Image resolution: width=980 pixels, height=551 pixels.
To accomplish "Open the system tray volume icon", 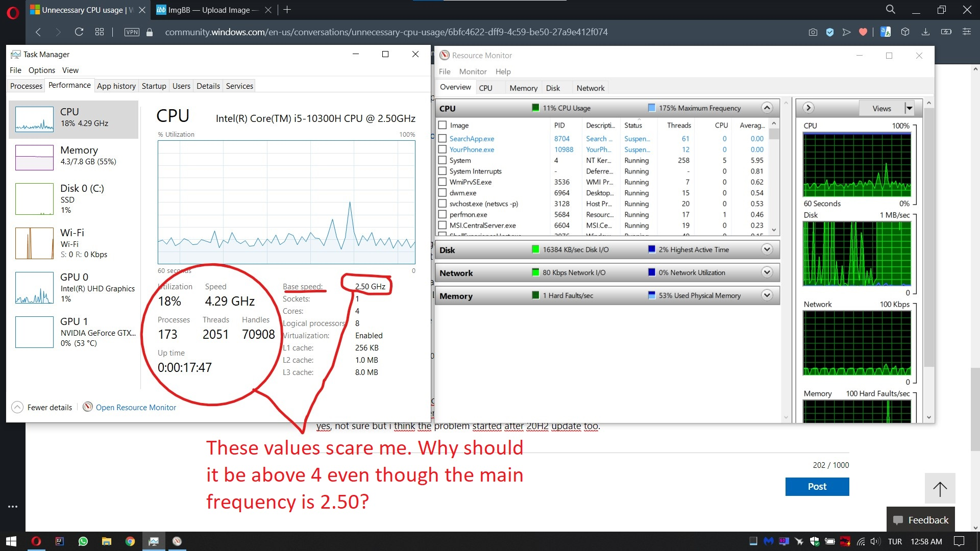I will [876, 541].
